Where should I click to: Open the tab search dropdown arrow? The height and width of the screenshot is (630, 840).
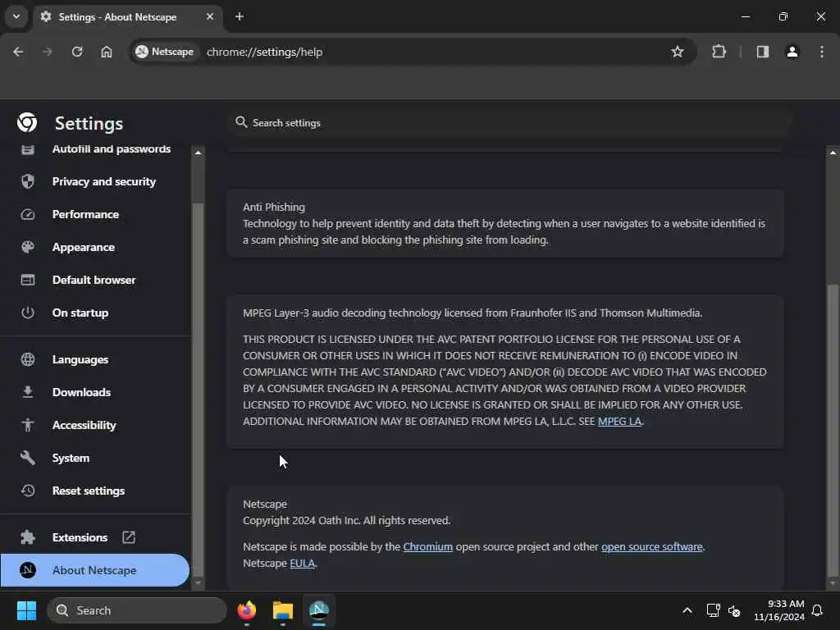pos(16,16)
